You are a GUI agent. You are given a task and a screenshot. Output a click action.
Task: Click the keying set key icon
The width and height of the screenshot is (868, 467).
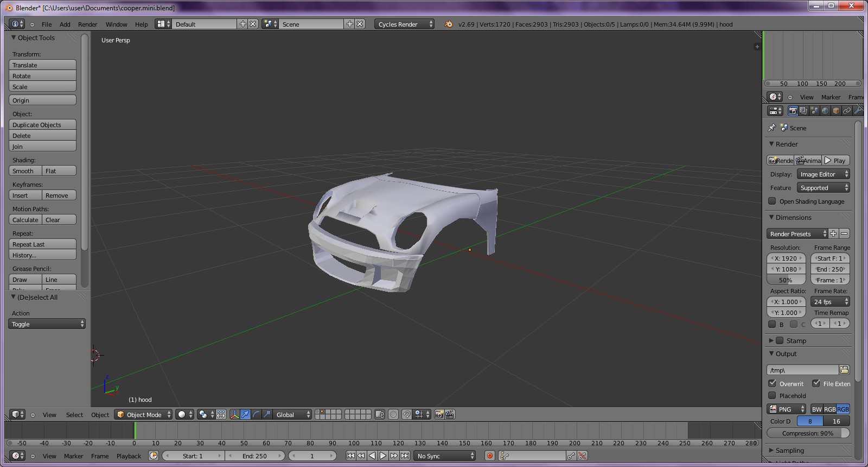[x=505, y=456]
